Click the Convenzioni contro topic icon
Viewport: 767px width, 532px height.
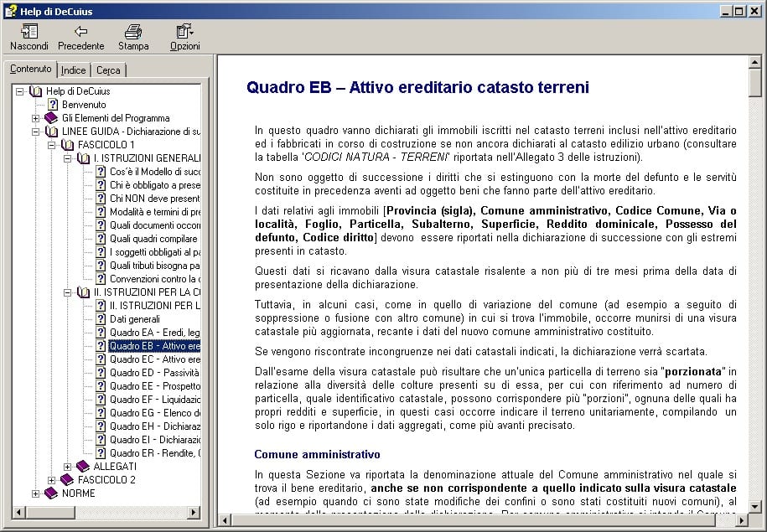pyautogui.click(x=101, y=279)
